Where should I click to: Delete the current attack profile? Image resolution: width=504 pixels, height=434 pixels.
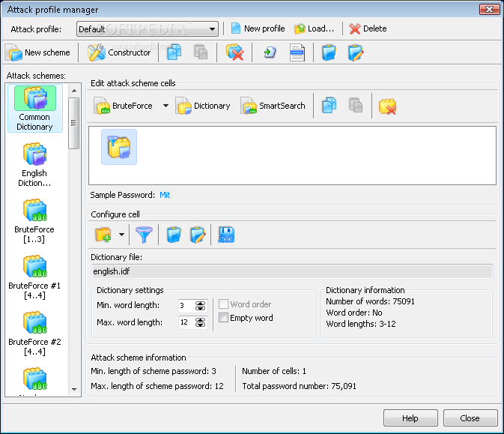click(x=368, y=28)
